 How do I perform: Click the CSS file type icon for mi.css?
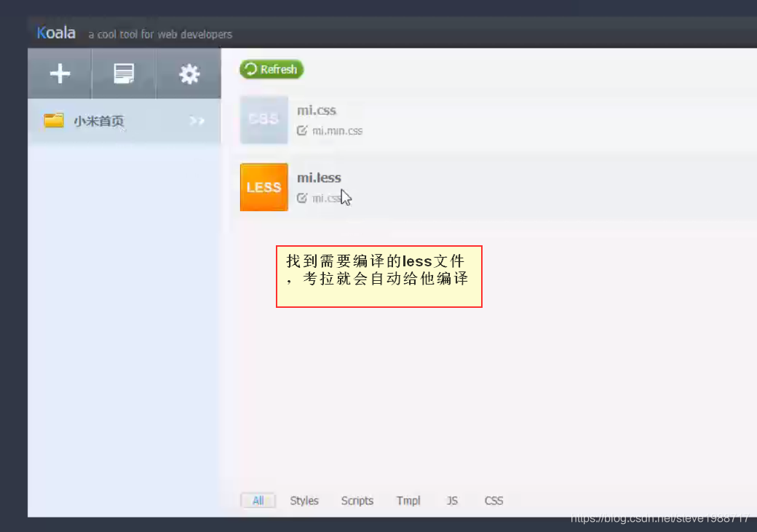pos(263,119)
